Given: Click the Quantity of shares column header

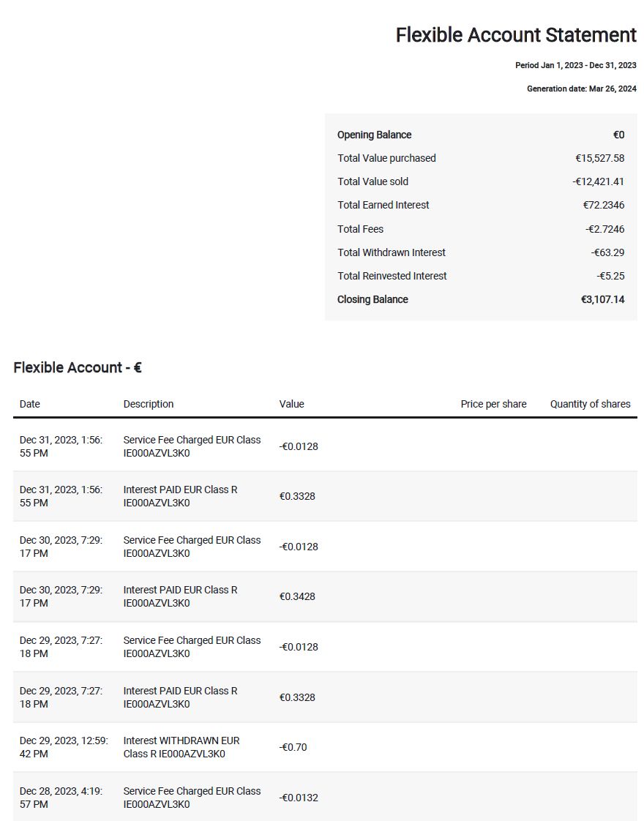Looking at the screenshot, I should pyautogui.click(x=590, y=404).
